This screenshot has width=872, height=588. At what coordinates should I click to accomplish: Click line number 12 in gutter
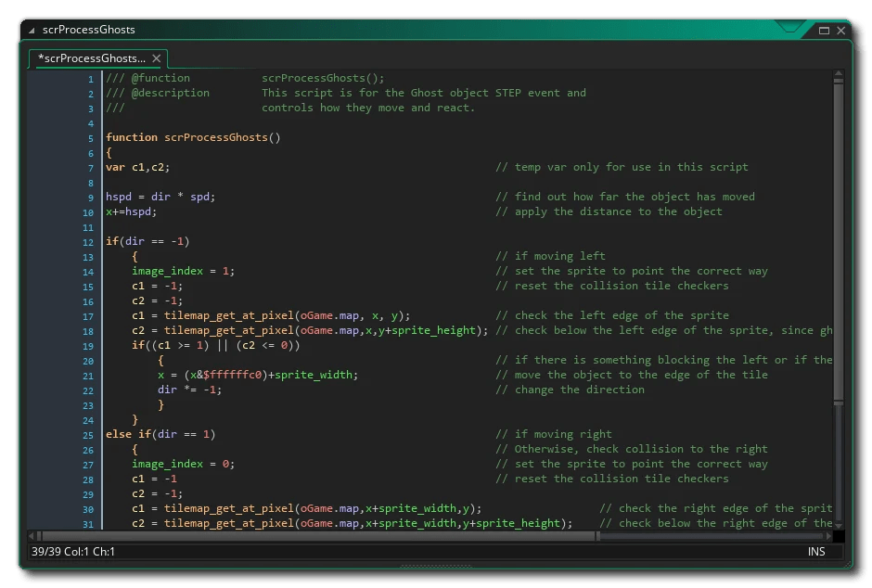point(88,242)
